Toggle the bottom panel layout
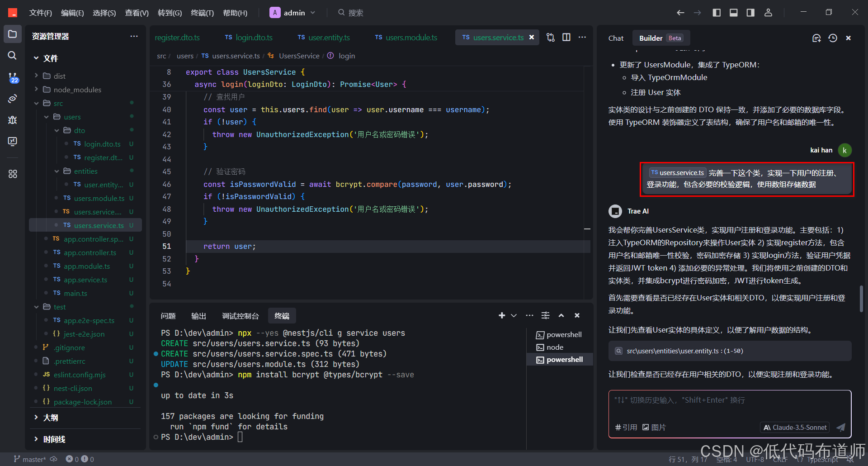The width and height of the screenshot is (868, 466). (734, 13)
